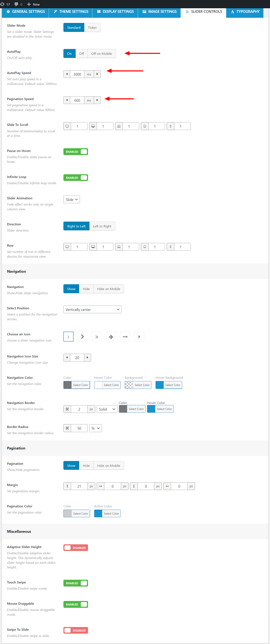Enable Adaptive Slider Height switch
Screen dimensions: 270x644
click(x=76, y=547)
